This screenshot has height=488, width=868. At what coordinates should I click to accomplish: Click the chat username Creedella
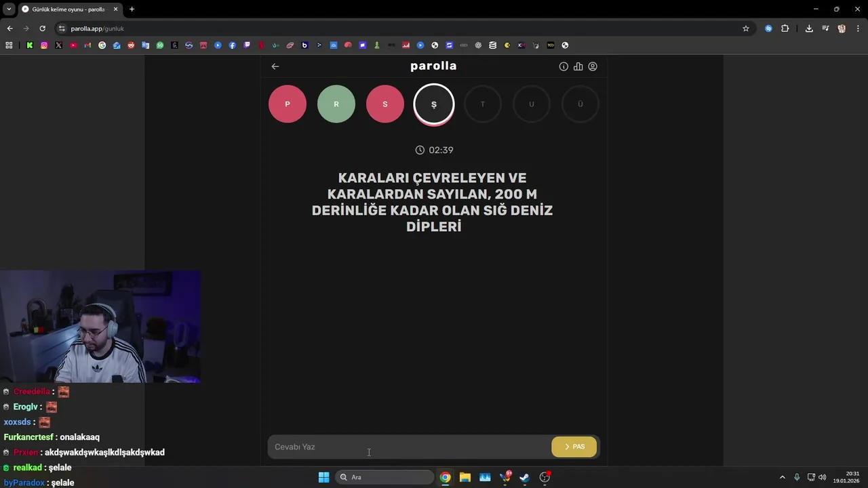point(32,392)
